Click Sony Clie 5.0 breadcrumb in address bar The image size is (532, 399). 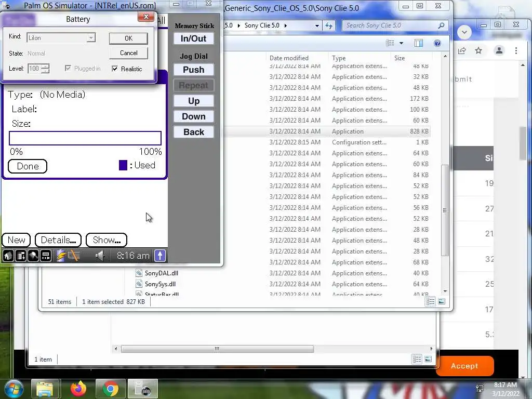(x=262, y=25)
